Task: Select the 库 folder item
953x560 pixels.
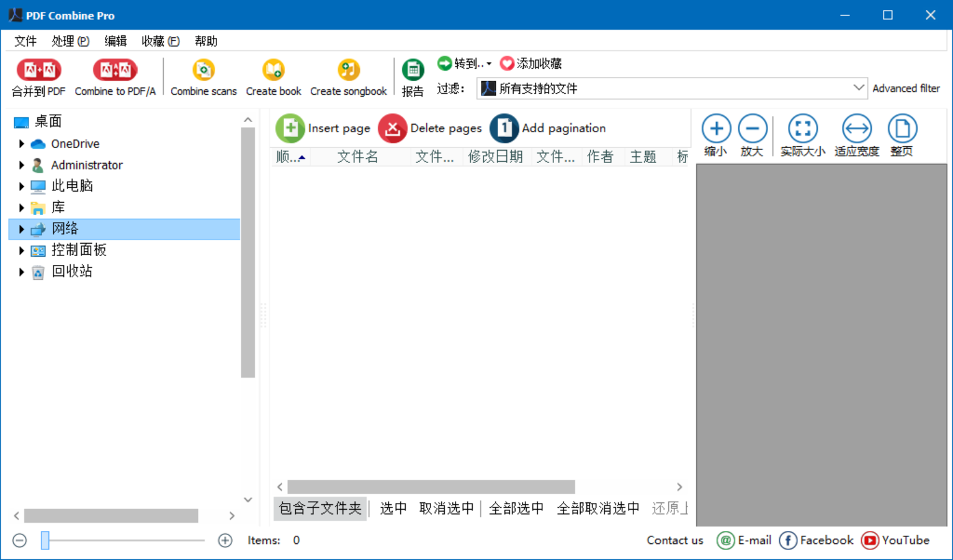Action: 58,208
